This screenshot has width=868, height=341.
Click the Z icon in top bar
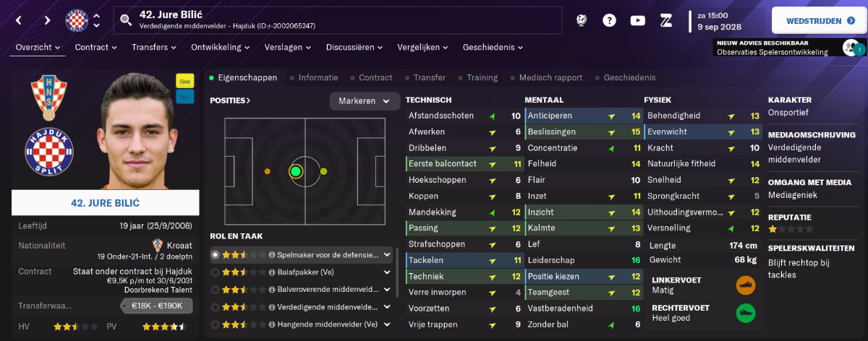pyautogui.click(x=666, y=20)
